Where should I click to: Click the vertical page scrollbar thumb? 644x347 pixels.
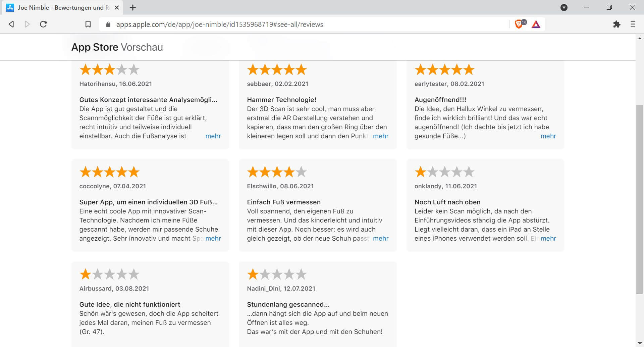(640, 199)
